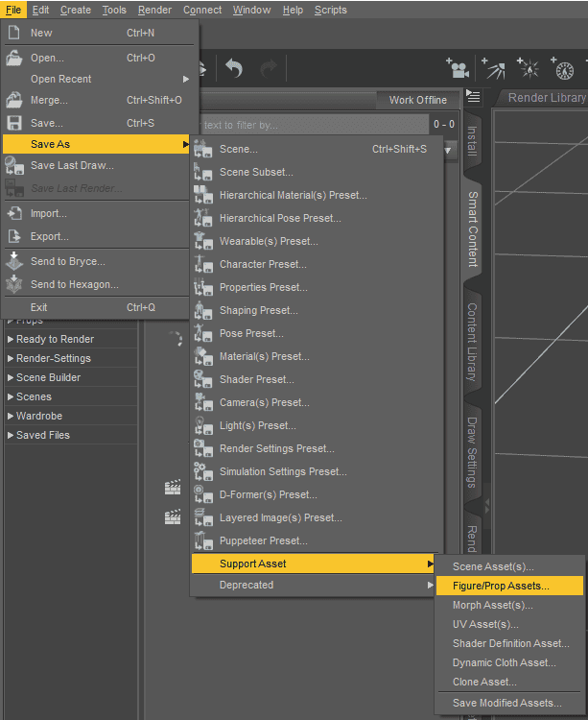Open the pane options menu icon
Viewport: 588px width, 720px height.
pyautogui.click(x=473, y=96)
